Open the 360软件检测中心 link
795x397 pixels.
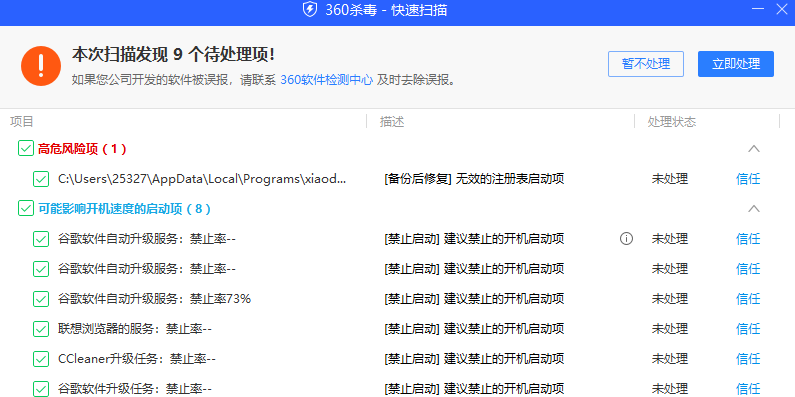click(327, 80)
